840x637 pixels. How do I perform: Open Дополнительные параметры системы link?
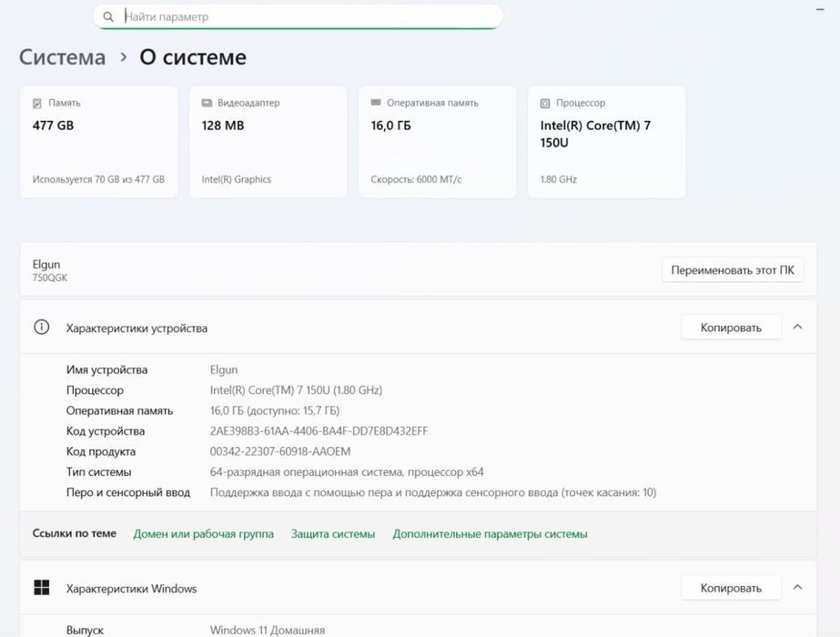490,534
